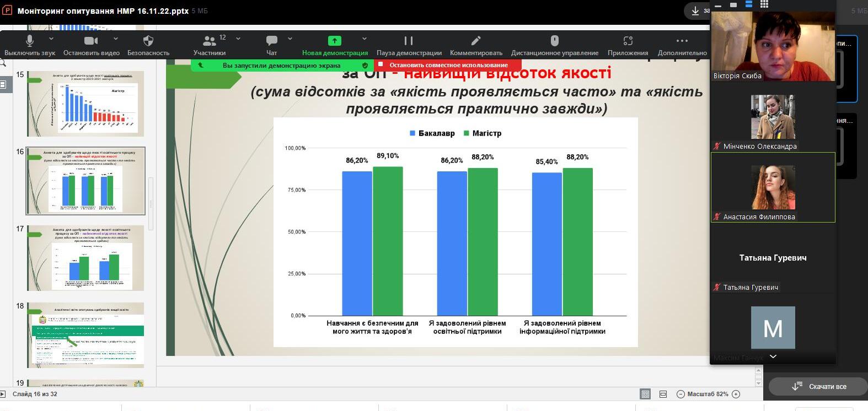868x411 pixels.
Task: Click Скачати все download all button
Action: [x=818, y=387]
